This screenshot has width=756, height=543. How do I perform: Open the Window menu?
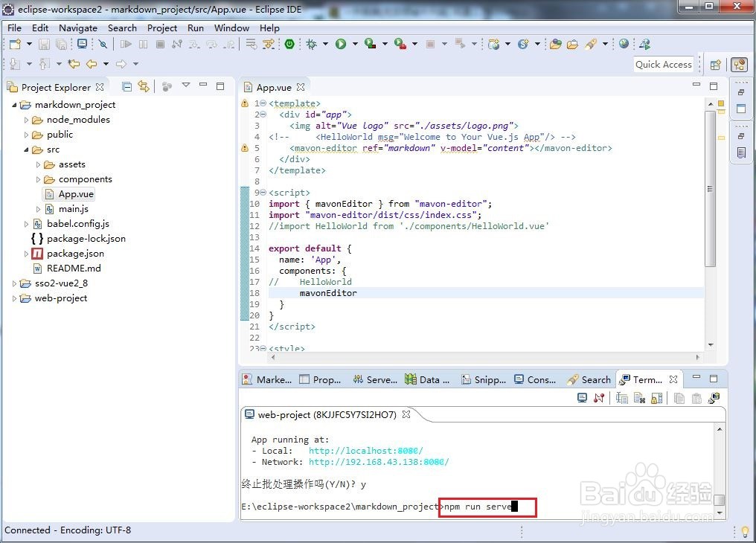coord(231,28)
